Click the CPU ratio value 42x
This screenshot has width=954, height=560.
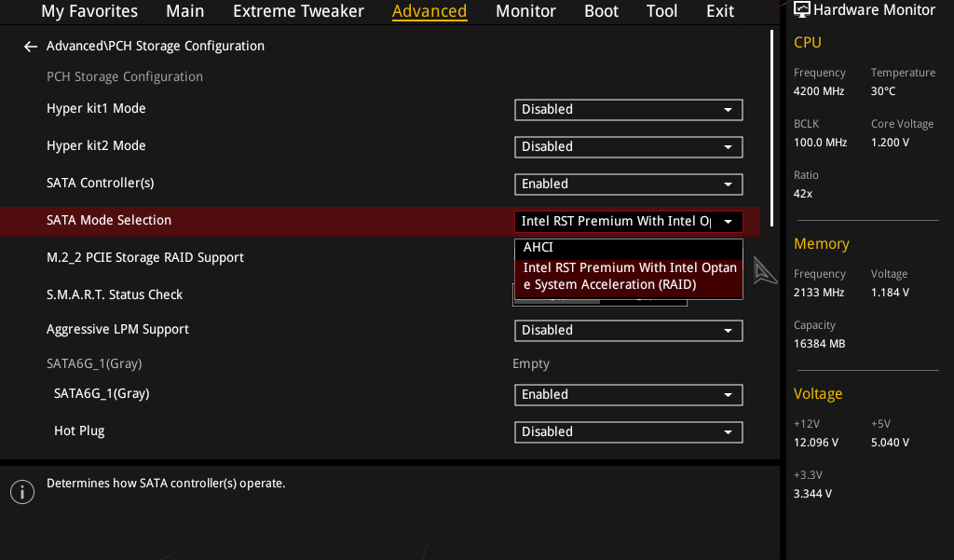[x=802, y=194]
